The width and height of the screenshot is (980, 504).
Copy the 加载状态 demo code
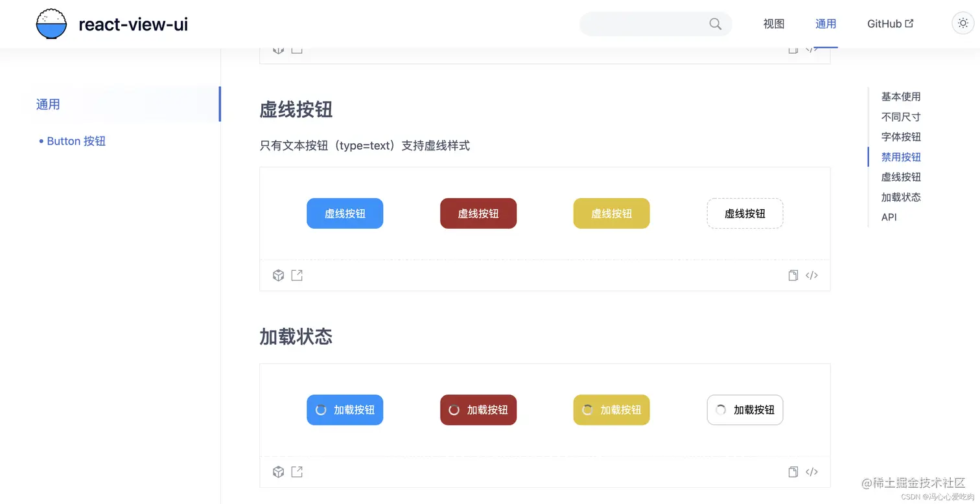[x=793, y=472]
